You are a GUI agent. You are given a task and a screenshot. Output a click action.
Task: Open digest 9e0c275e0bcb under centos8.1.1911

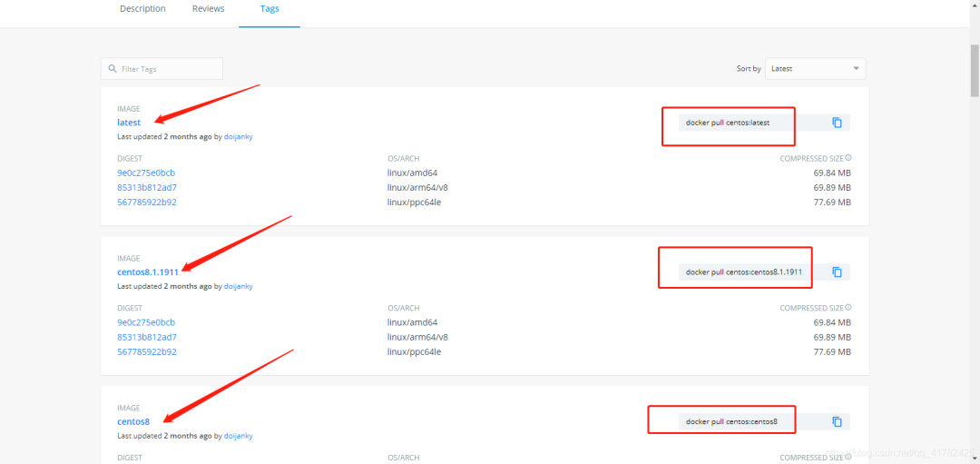[146, 322]
